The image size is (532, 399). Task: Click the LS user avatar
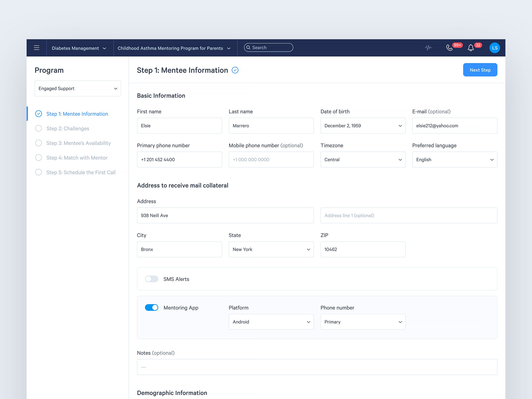(495, 48)
